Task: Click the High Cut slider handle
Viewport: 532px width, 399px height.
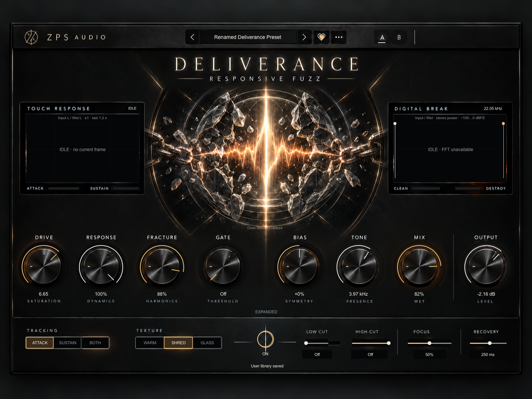Action: (389, 343)
